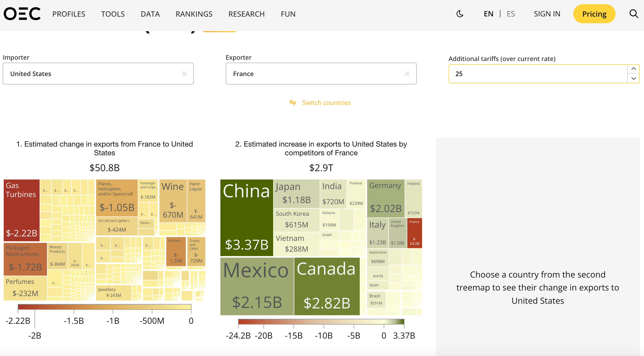This screenshot has width=644, height=356.
Task: Increase additional tariffs with up arrow
Action: click(x=633, y=69)
